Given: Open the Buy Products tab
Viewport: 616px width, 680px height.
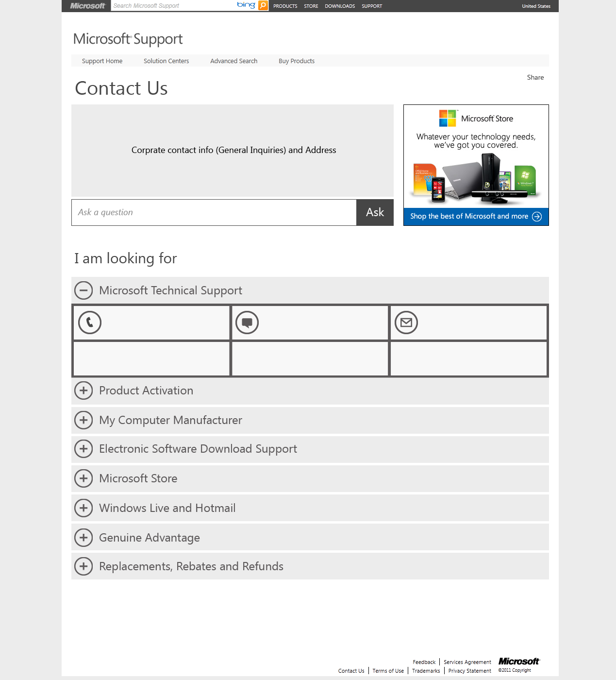Looking at the screenshot, I should pyautogui.click(x=297, y=61).
